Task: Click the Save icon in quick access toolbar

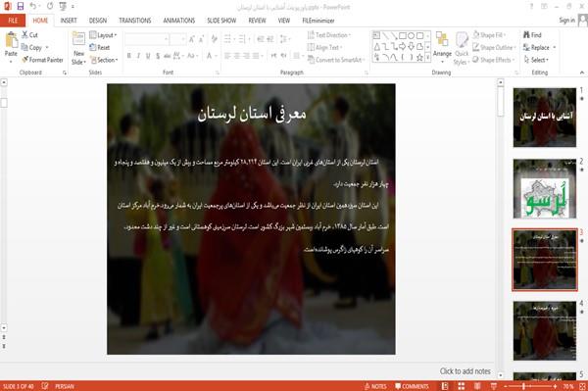Action: pyautogui.click(x=21, y=6)
